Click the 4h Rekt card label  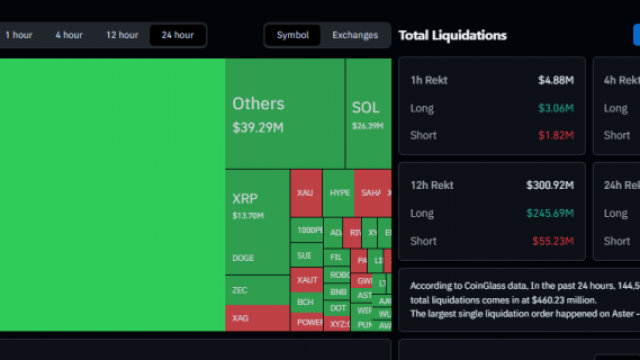click(622, 80)
